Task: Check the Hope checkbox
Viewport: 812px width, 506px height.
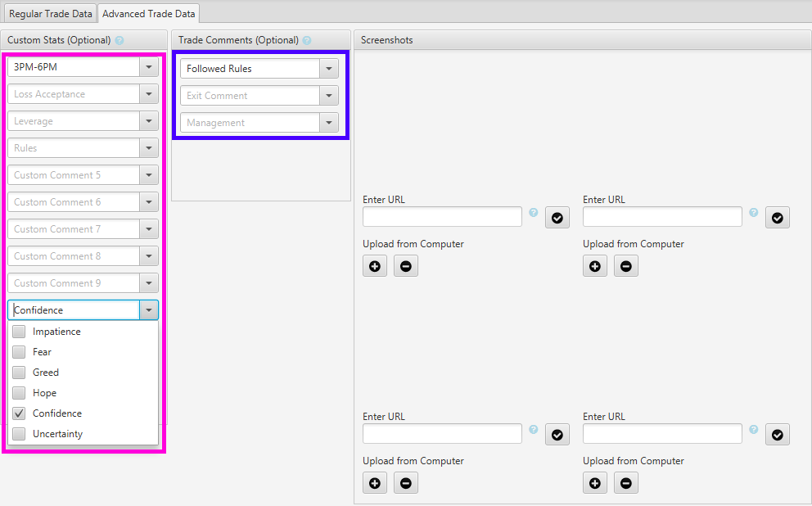Action: tap(19, 393)
